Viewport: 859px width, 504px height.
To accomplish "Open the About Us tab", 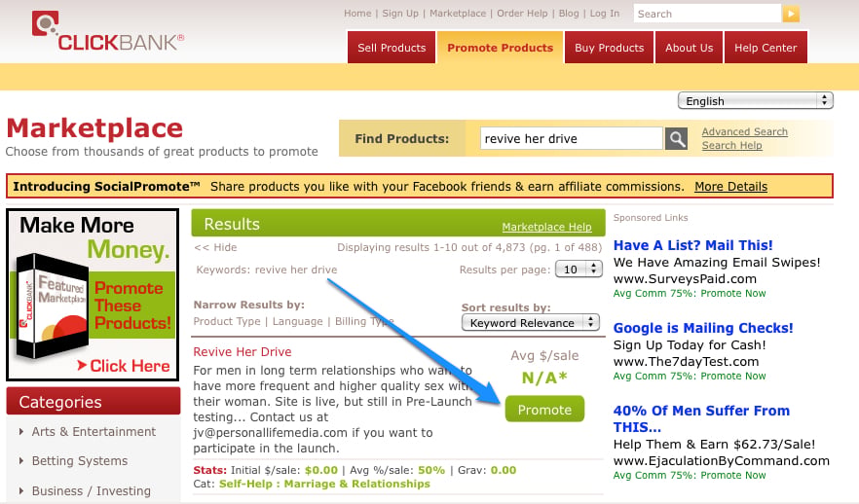I will (689, 48).
